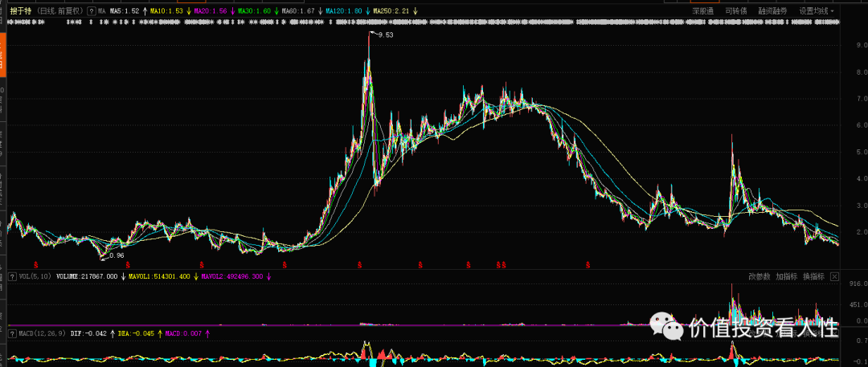This screenshot has width=868, height=367.
Task: Click the MA60:1.67 value
Action: tap(298, 11)
